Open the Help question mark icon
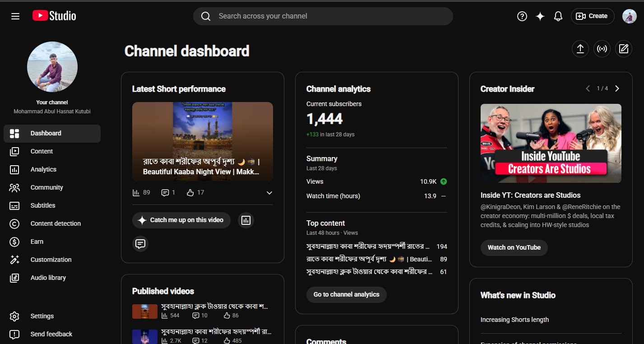644x344 pixels. (522, 16)
